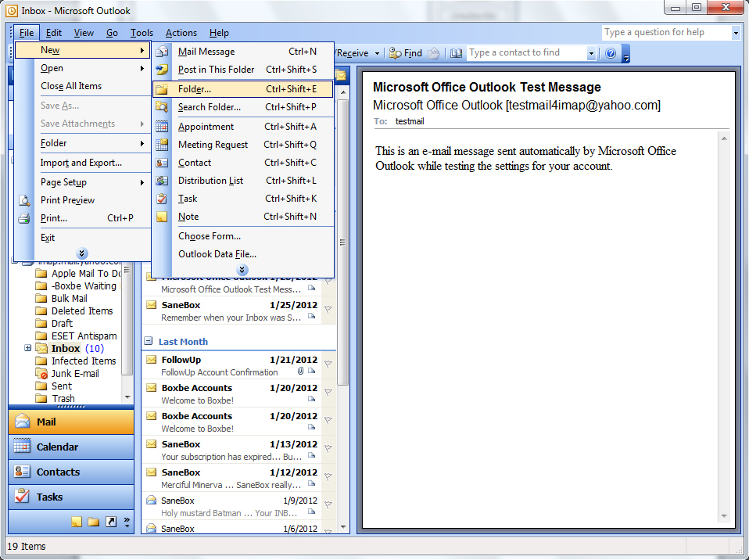
Task: Switch to the Tasks navigation pane
Action: coord(71,497)
